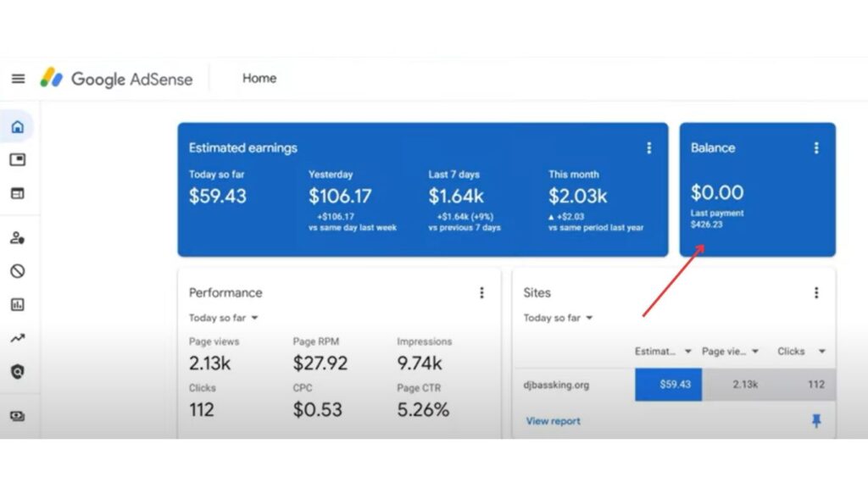868x488 pixels.
Task: Click the Impressions value 9.74k
Action: click(419, 363)
